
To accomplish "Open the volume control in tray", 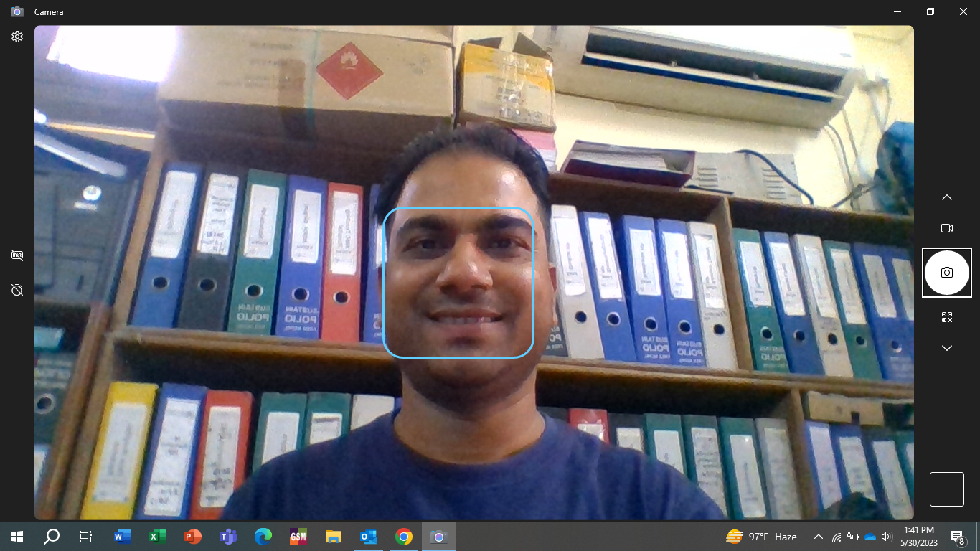I will [x=886, y=537].
